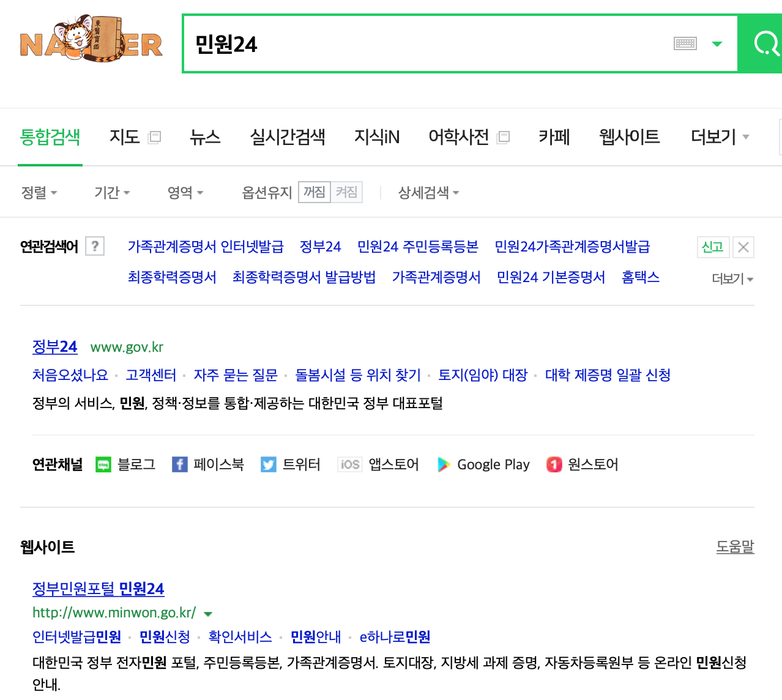
Task: Click the Naver logo
Action: tap(91, 39)
